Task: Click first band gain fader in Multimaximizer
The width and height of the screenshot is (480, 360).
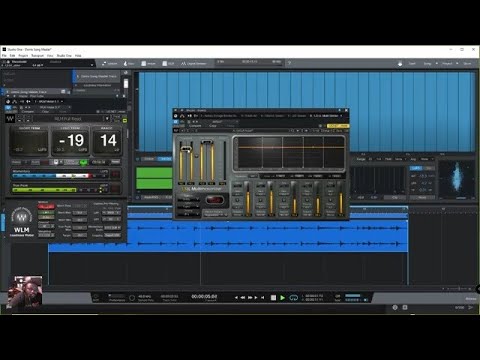Action: pos(248,199)
